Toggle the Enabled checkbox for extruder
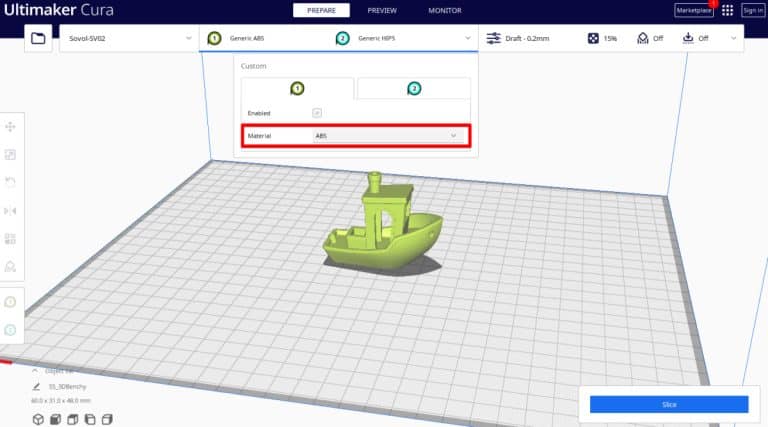This screenshot has width=768, height=427. (317, 113)
